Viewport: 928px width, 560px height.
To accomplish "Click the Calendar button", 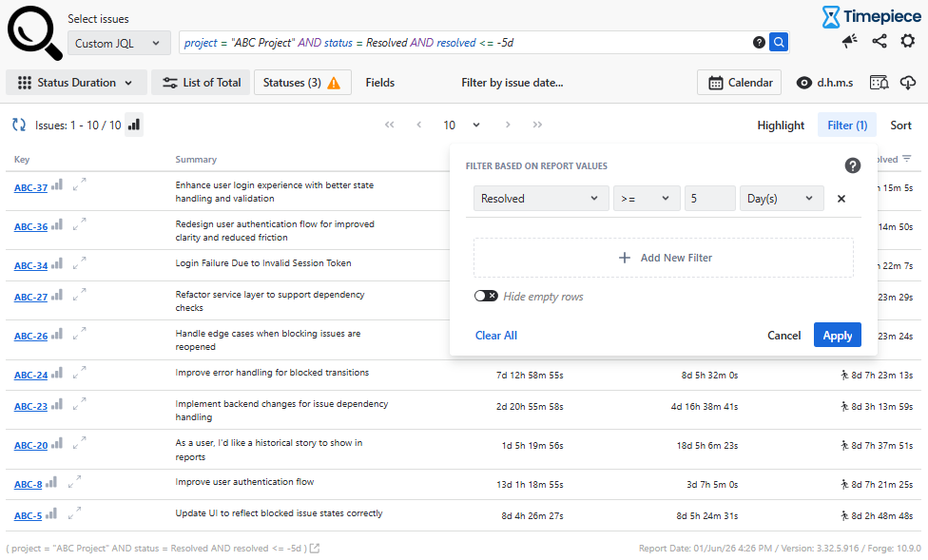I will click(739, 83).
